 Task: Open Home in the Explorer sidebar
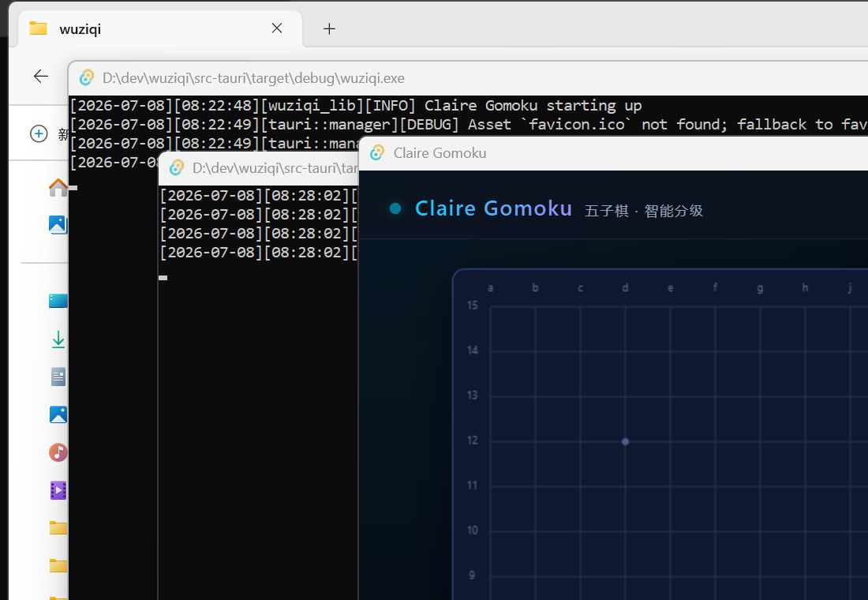tap(58, 187)
